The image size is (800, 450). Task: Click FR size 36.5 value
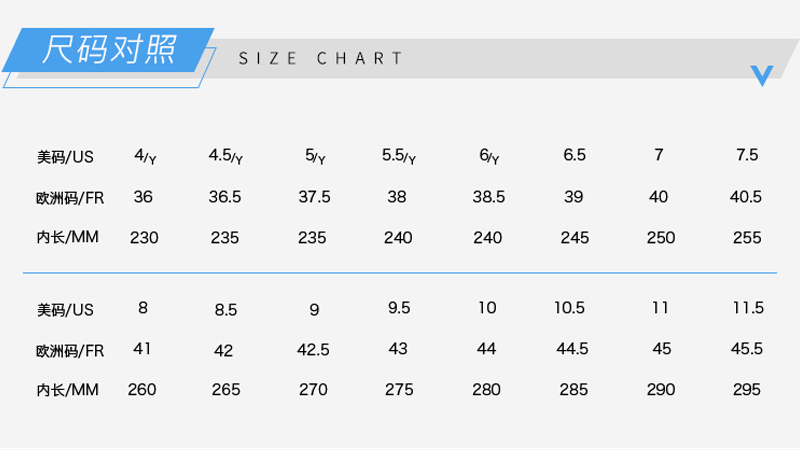tap(224, 197)
